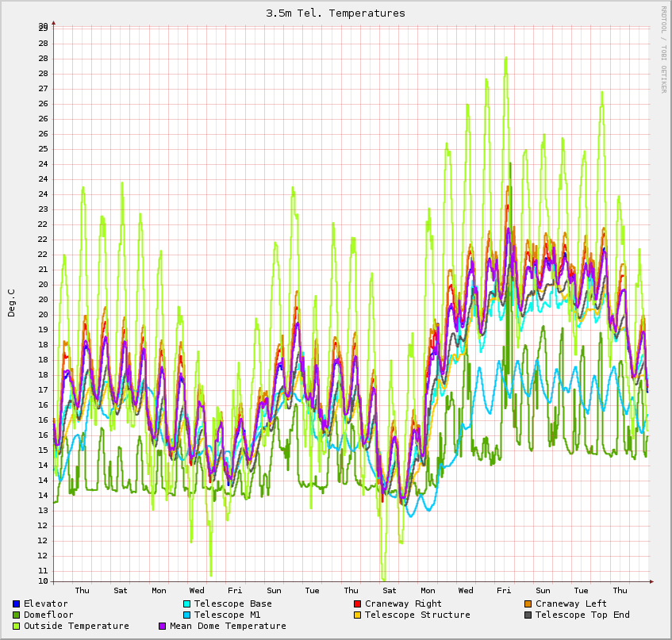This screenshot has height=640, width=672.
Task: Click the "Deg.C" vertical axis label
Action: (11, 303)
